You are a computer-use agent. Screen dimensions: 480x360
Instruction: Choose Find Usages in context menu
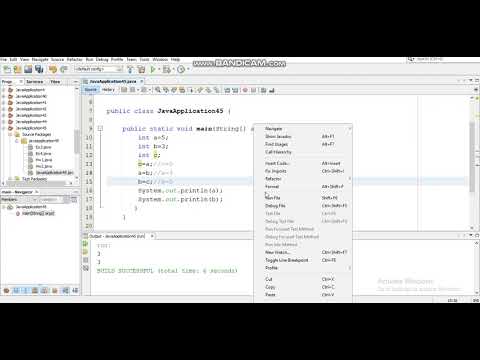coord(303,144)
